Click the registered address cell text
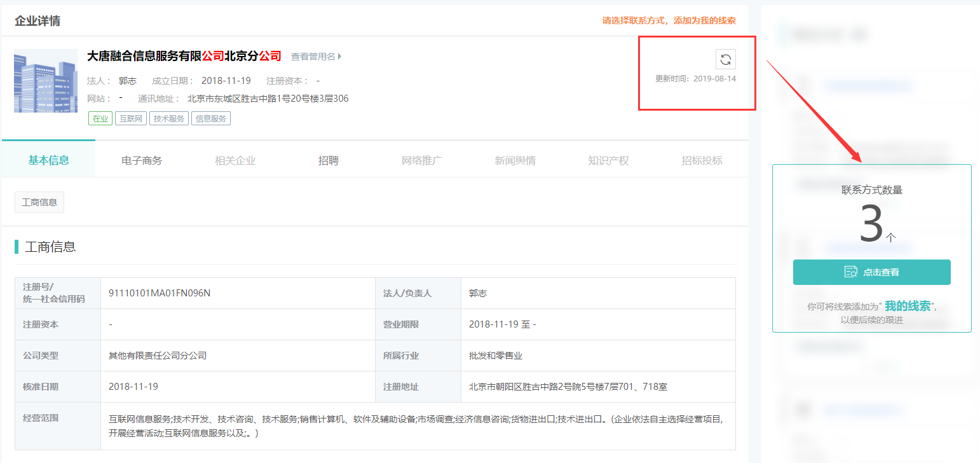Image resolution: width=980 pixels, height=463 pixels. (x=568, y=387)
